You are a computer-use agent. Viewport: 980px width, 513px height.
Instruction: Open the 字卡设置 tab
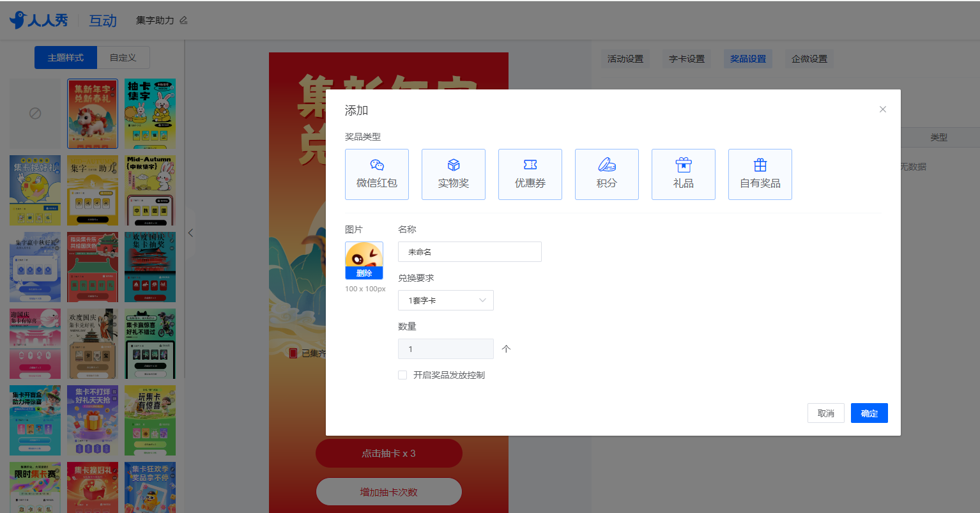tap(686, 59)
